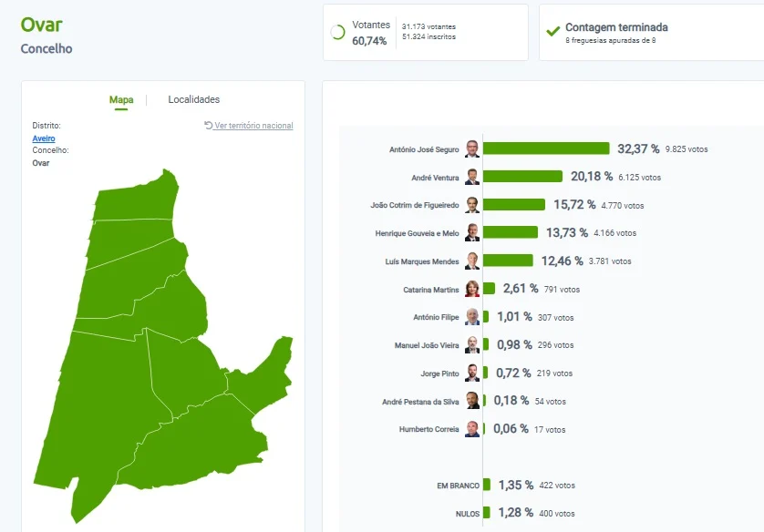
Task: Switch to the Mapa tab
Action: [121, 100]
